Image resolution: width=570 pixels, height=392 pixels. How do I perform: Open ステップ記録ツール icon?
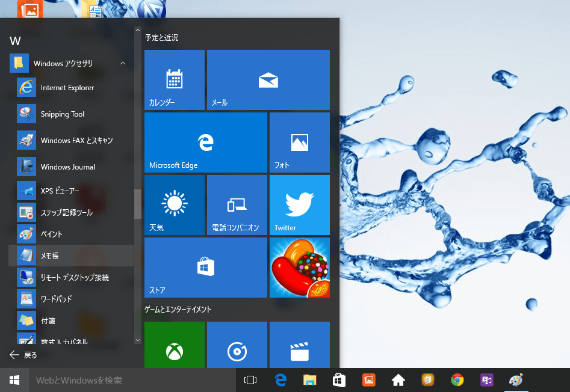(x=26, y=212)
